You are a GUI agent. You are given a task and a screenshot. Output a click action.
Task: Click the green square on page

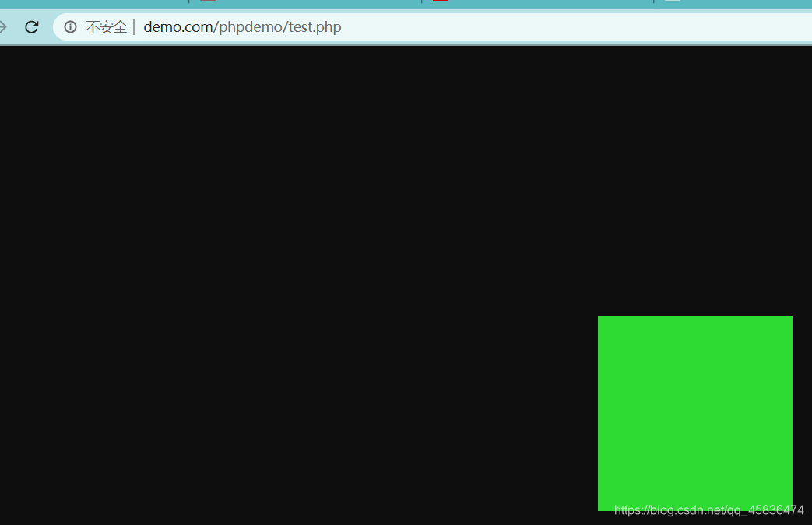pyautogui.click(x=695, y=414)
